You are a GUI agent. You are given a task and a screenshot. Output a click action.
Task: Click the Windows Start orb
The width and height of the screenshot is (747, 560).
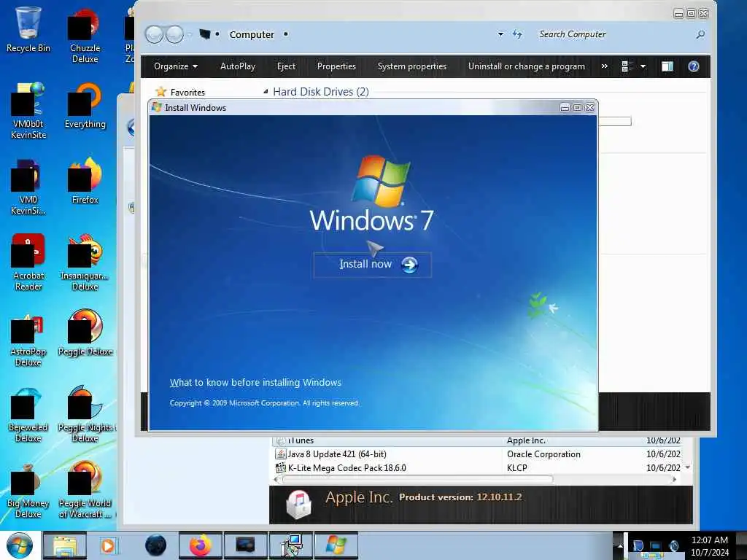tap(19, 545)
